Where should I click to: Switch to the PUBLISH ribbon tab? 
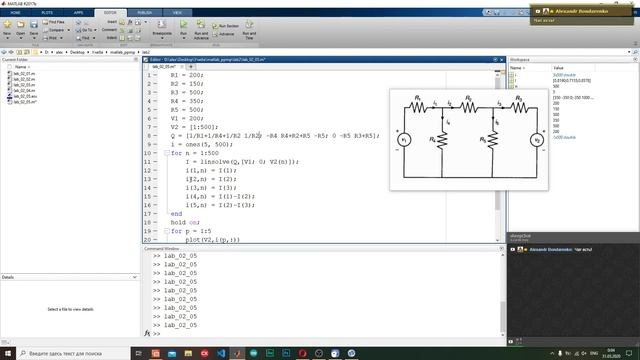[x=144, y=13]
